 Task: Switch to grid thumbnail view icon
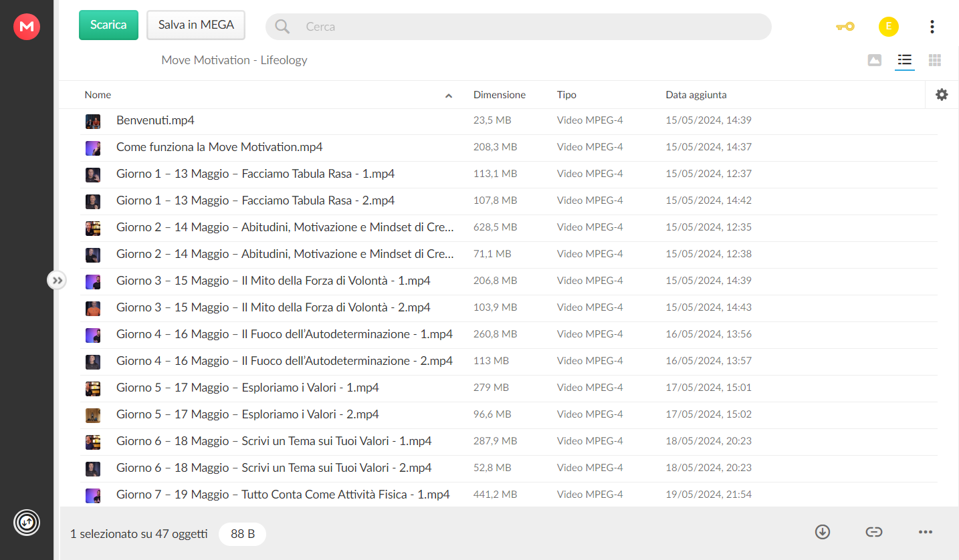pyautogui.click(x=935, y=60)
